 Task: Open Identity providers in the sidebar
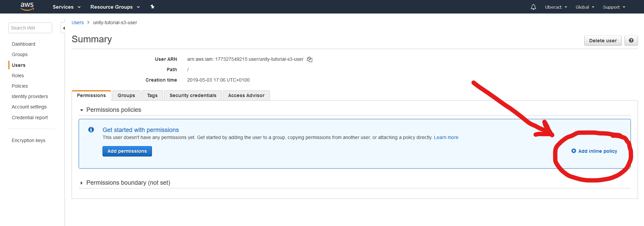(x=30, y=96)
